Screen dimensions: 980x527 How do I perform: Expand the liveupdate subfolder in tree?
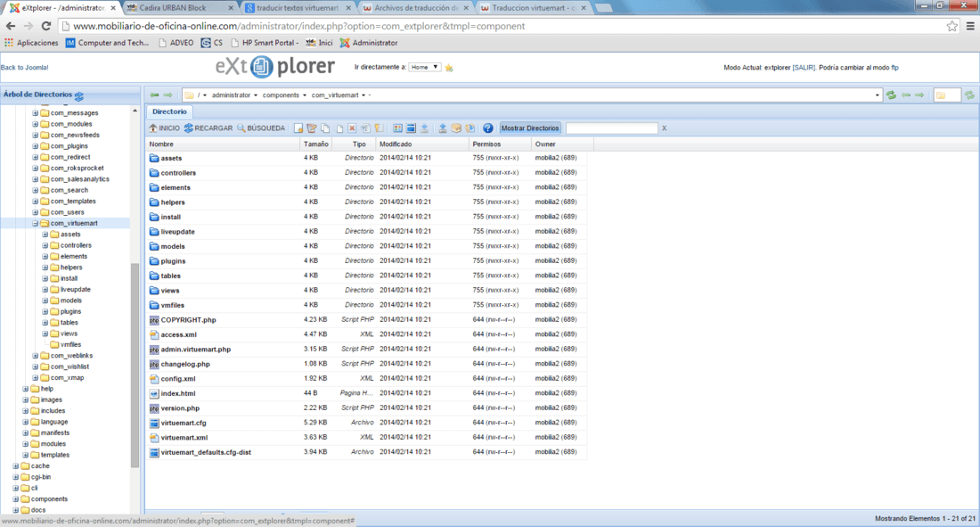(x=45, y=290)
